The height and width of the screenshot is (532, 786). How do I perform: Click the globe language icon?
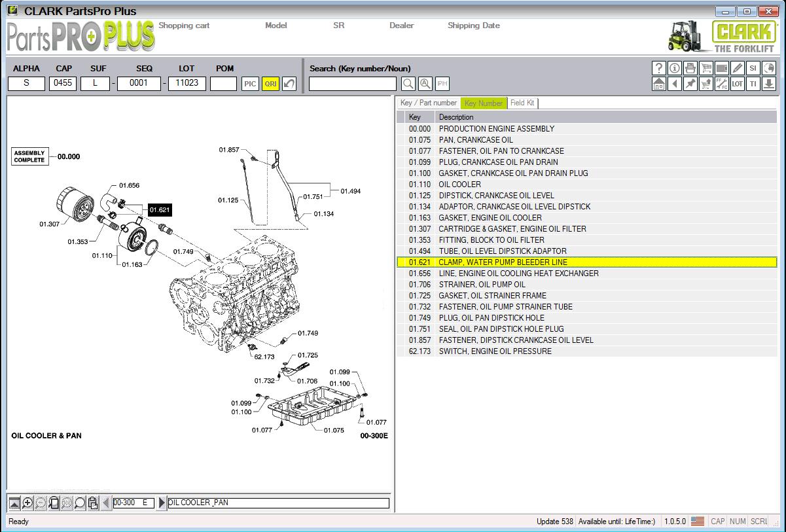[769, 68]
